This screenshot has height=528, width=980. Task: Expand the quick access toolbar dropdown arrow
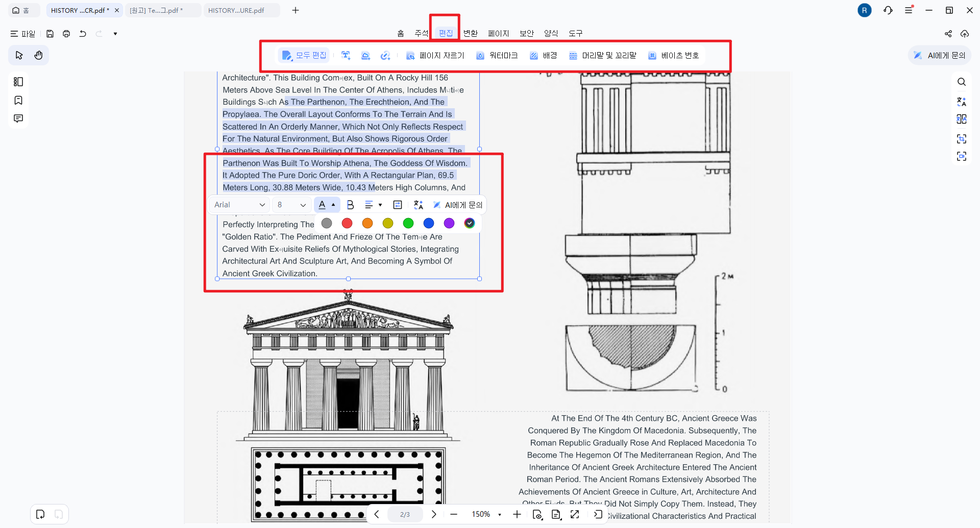click(x=115, y=34)
